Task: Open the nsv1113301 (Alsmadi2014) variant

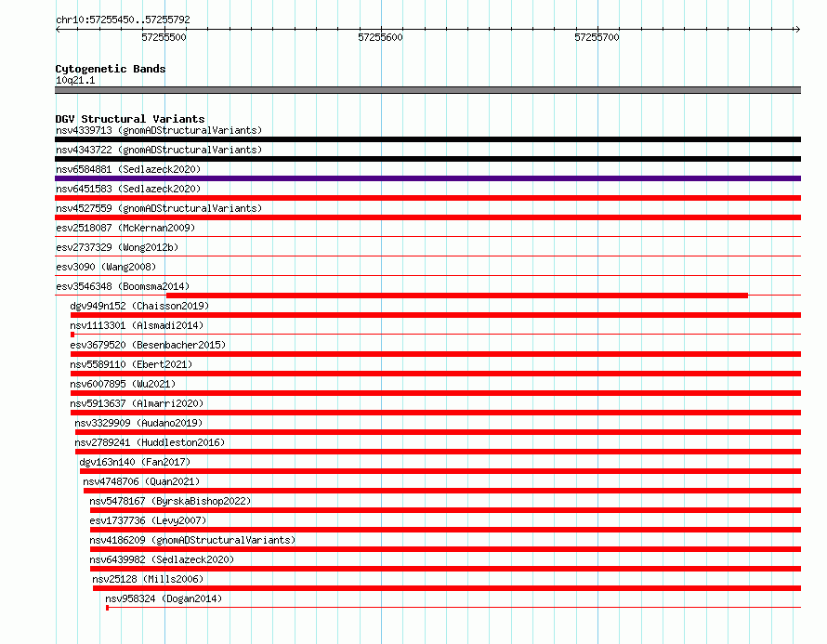Action: pos(137,325)
